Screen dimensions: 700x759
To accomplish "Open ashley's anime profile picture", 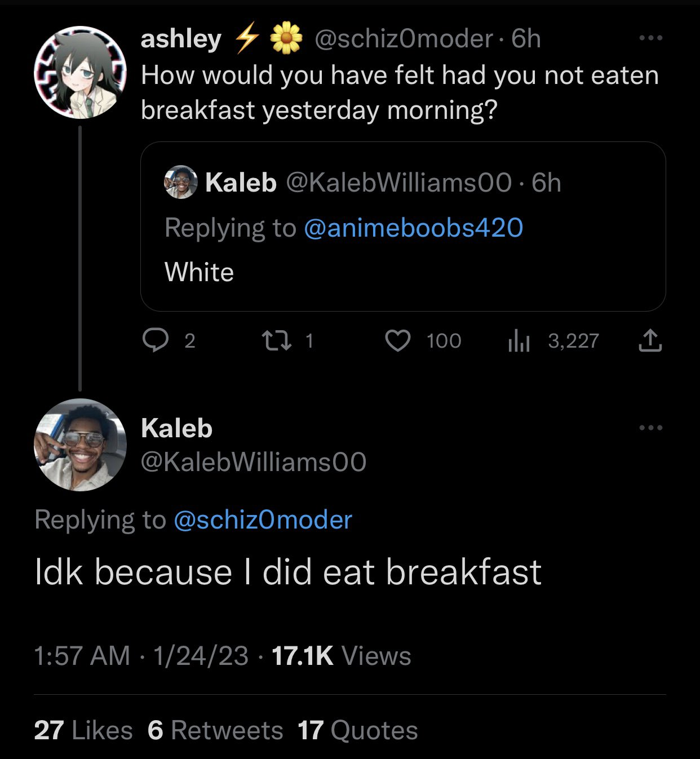I will point(81,72).
